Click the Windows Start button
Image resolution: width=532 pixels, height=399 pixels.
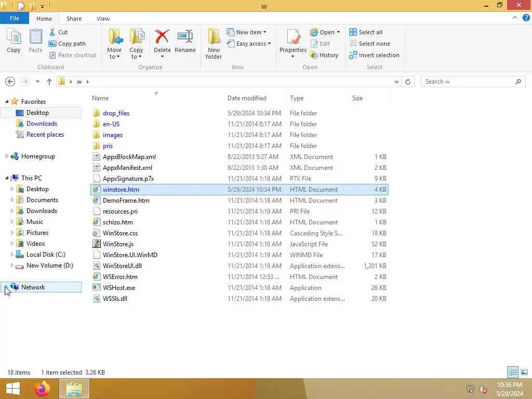13,389
